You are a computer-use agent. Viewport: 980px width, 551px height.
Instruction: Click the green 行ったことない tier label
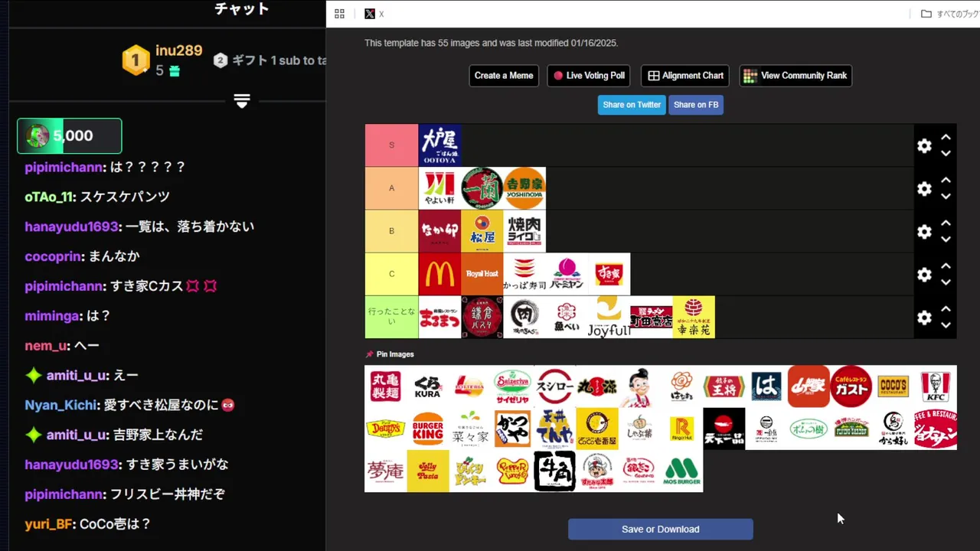[x=391, y=317]
